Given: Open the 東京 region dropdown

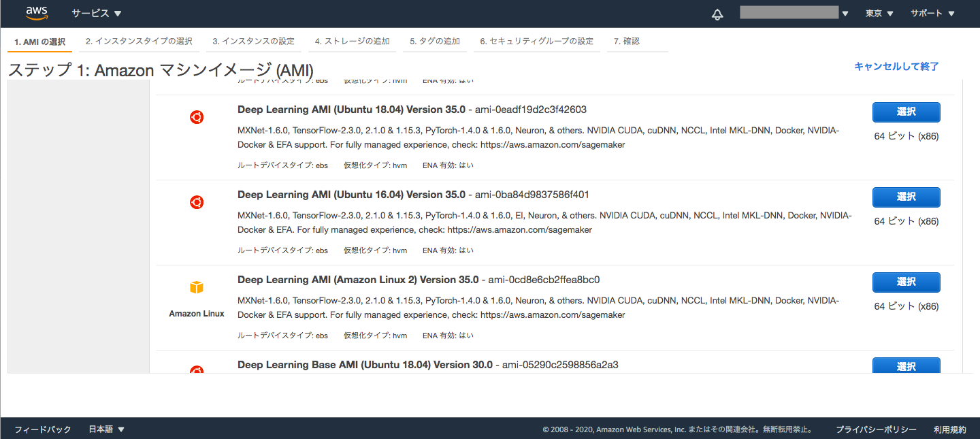Looking at the screenshot, I should [879, 14].
